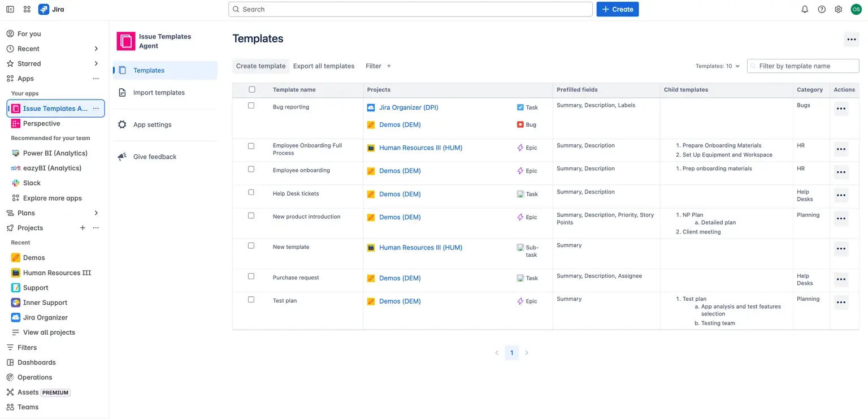
Task: Click the help question mark icon
Action: (x=822, y=9)
